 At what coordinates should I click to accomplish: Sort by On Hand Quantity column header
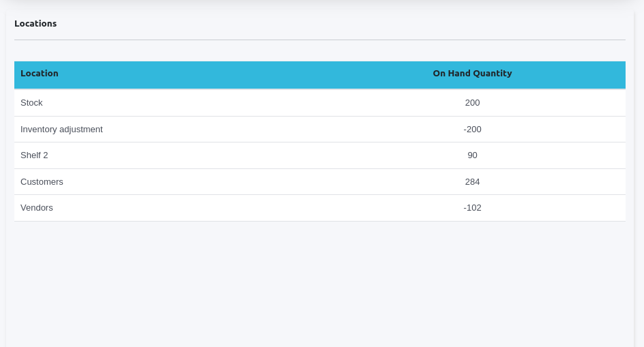coord(472,74)
